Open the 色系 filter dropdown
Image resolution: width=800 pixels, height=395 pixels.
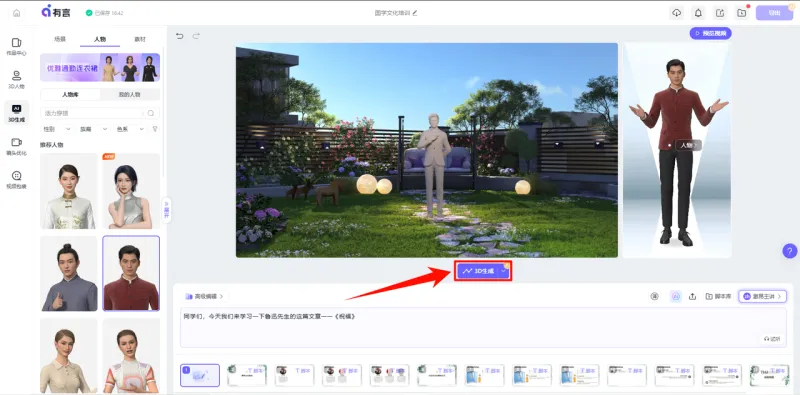point(130,129)
